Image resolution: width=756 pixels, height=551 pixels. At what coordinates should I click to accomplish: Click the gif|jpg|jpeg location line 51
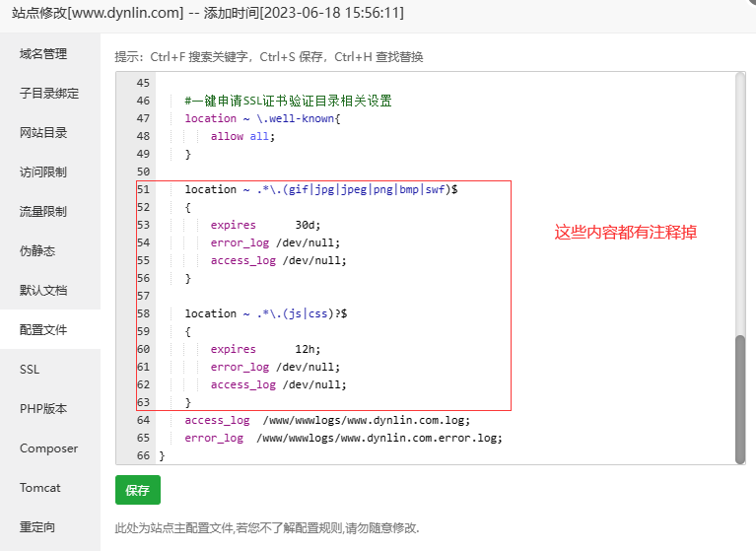321,189
